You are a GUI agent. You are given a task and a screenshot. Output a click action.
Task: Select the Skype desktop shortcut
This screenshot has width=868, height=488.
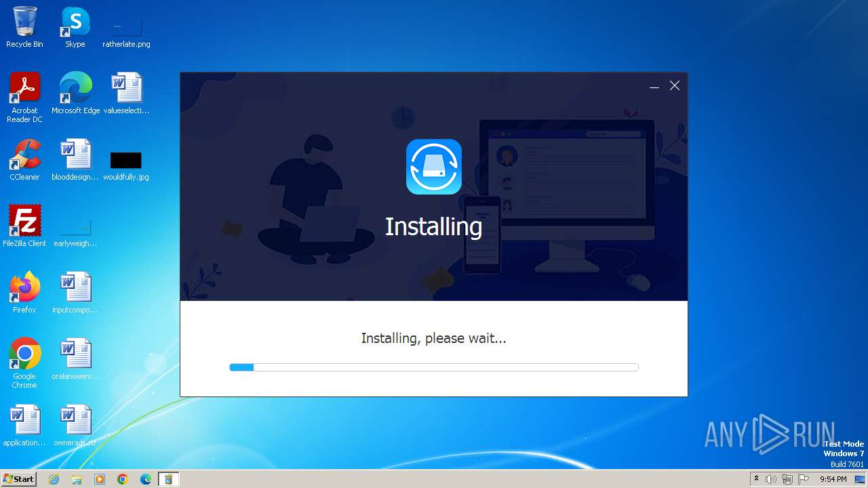point(75,27)
